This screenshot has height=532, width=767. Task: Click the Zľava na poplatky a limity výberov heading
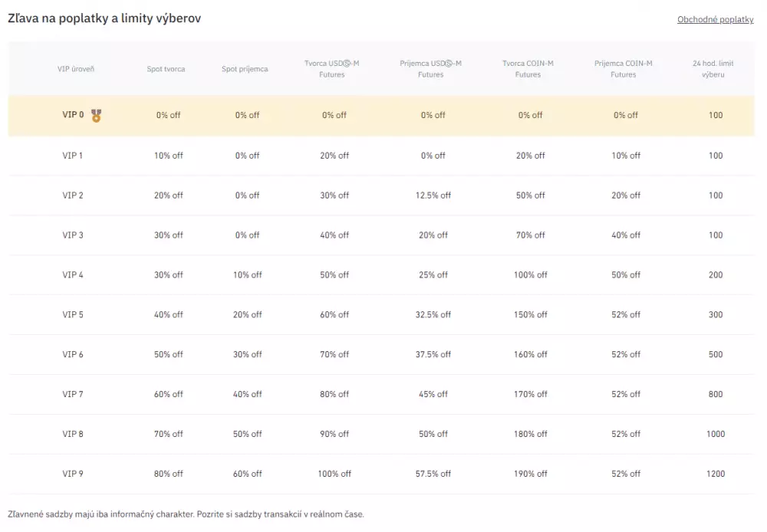104,18
